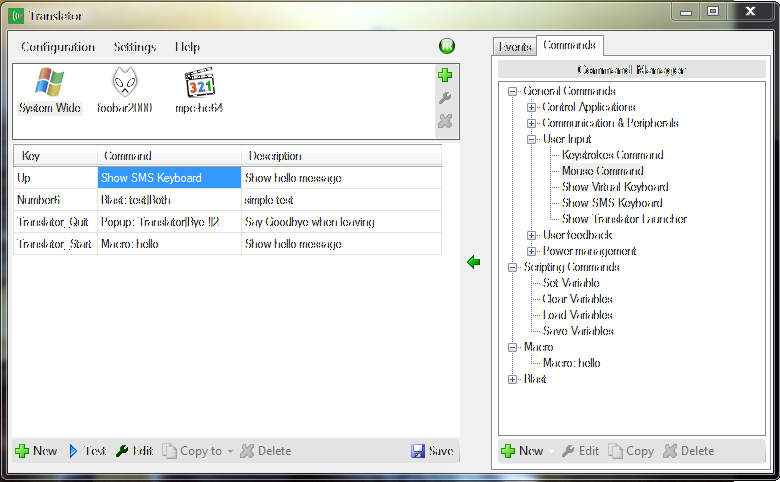Select the Translator_Start key row
Image resolution: width=780 pixels, height=482 pixels.
227,244
